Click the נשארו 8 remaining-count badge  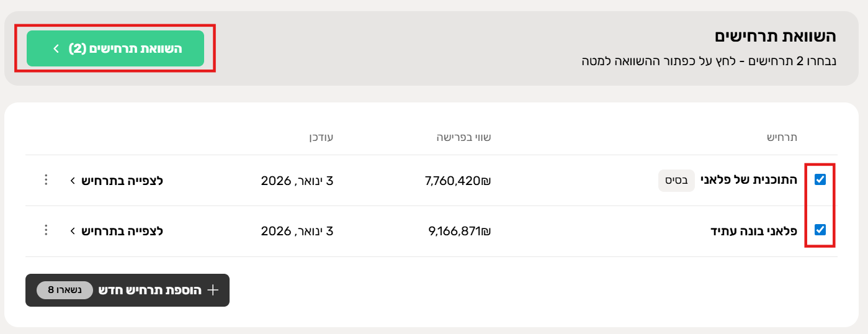coord(65,290)
